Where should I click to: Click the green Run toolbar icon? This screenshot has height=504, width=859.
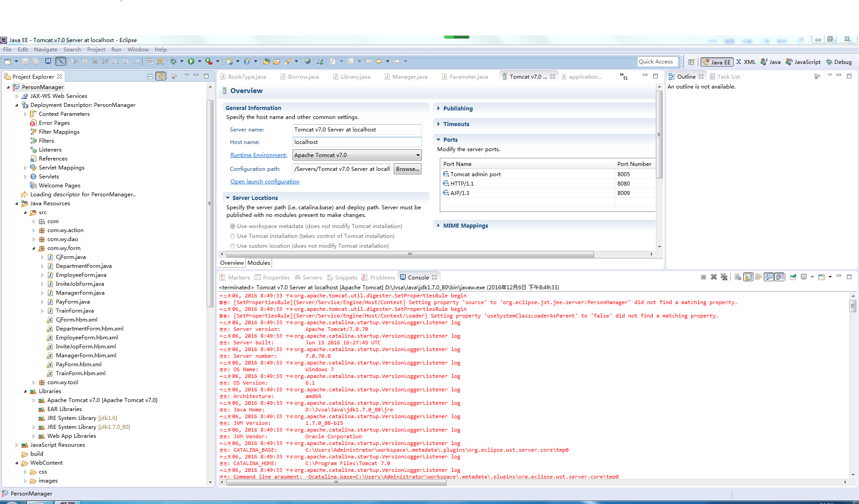191,62
